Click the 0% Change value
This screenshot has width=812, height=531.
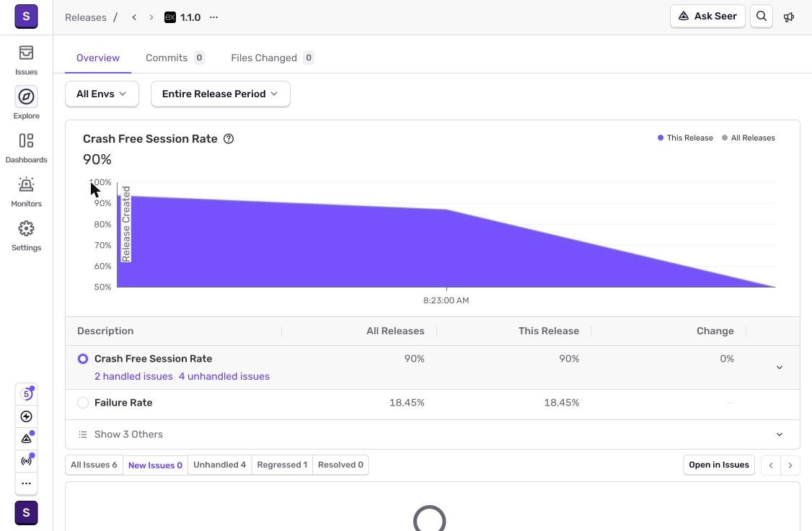tap(727, 359)
